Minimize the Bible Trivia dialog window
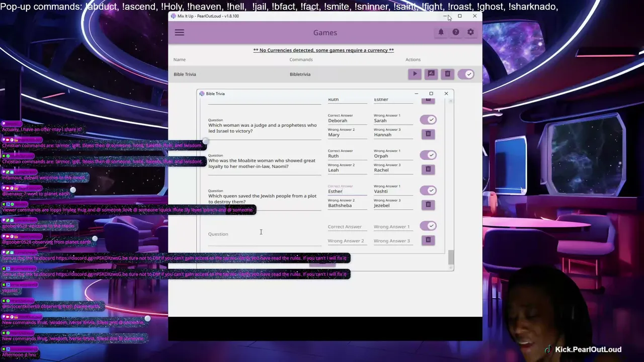644x362 pixels. (416, 94)
